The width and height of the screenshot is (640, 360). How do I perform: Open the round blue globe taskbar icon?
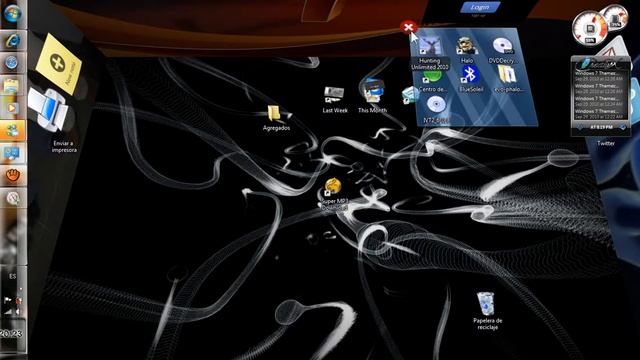12,63
